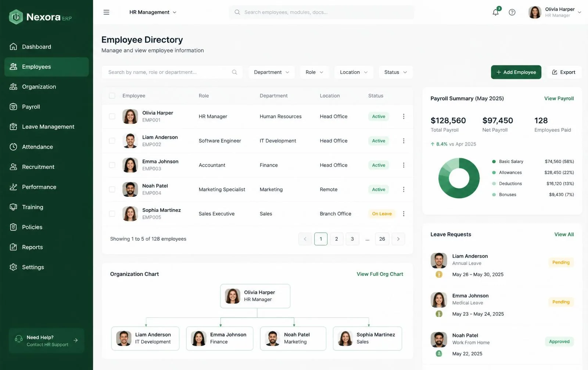The width and height of the screenshot is (588, 370).
Task: Click the Add Employee button
Action: click(x=516, y=72)
